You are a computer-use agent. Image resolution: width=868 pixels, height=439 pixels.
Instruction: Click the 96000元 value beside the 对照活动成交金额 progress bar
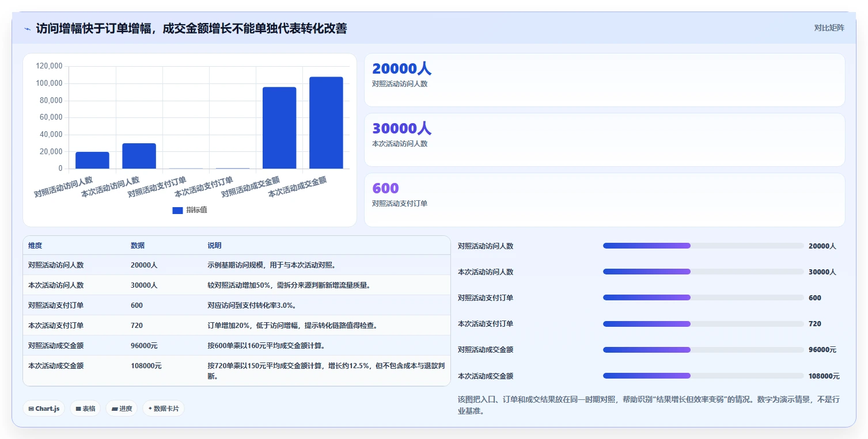822,350
